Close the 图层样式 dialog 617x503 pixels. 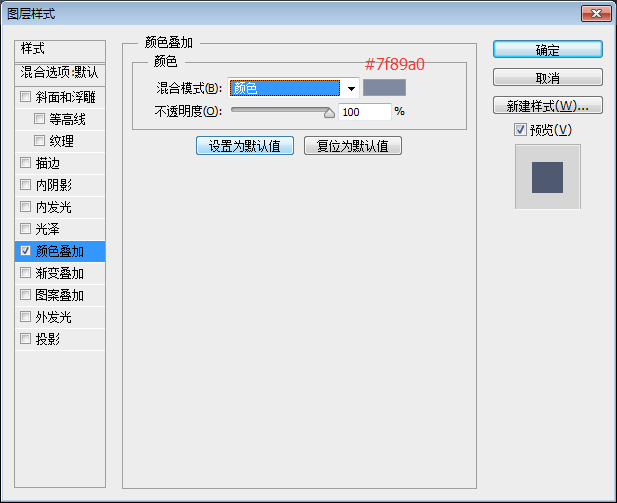coord(596,14)
